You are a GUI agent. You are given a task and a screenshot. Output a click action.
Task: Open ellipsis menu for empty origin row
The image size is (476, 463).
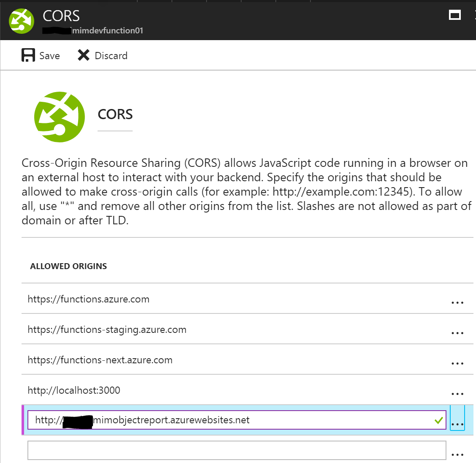click(x=457, y=455)
